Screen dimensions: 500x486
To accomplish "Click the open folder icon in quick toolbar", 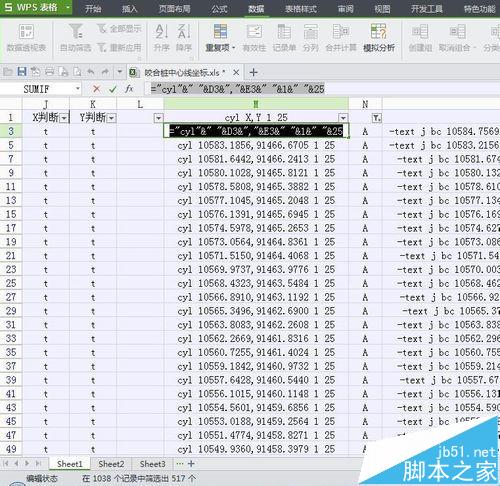I will pyautogui.click(x=8, y=72).
